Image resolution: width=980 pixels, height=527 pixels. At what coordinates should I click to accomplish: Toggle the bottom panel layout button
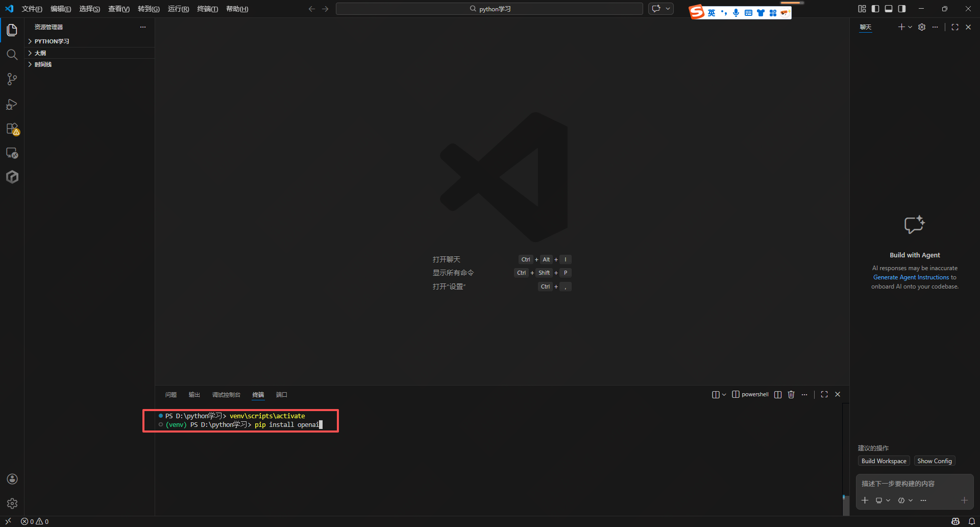[x=889, y=9]
